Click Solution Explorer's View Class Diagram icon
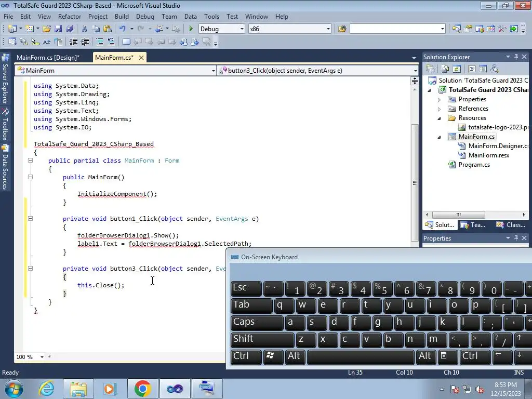Screen dimensions: 532x399 (x=495, y=69)
